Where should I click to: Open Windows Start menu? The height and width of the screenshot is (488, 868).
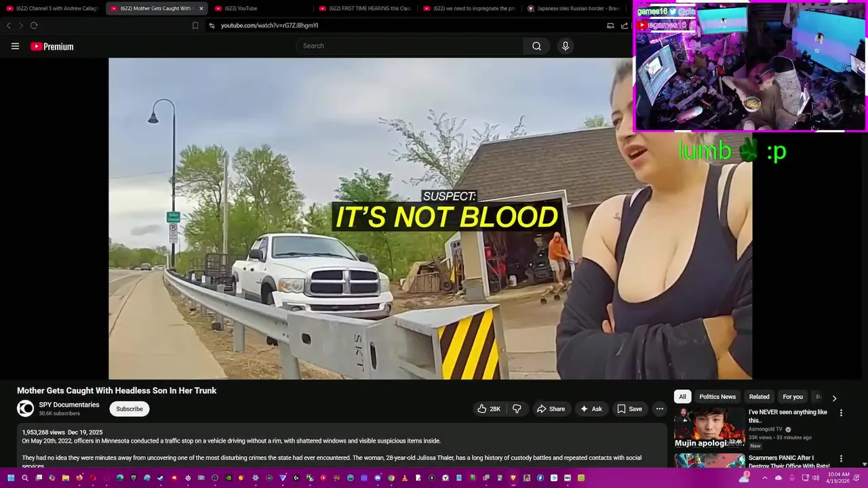[11, 478]
